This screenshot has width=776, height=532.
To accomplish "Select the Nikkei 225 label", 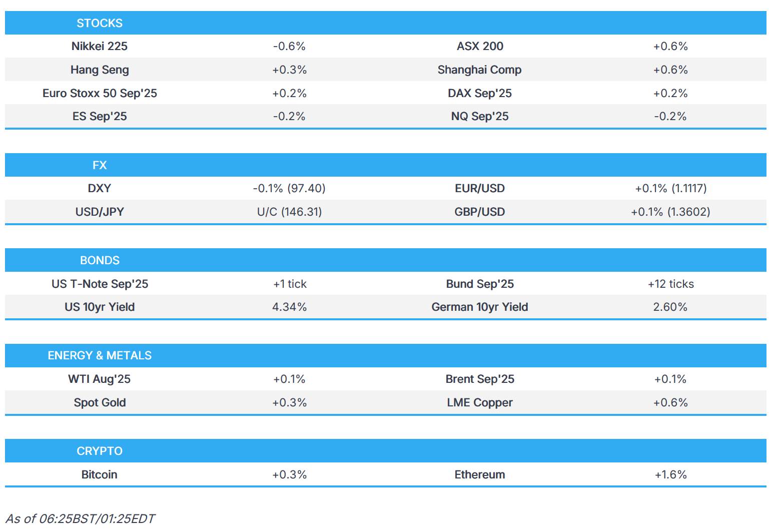I will tap(100, 46).
